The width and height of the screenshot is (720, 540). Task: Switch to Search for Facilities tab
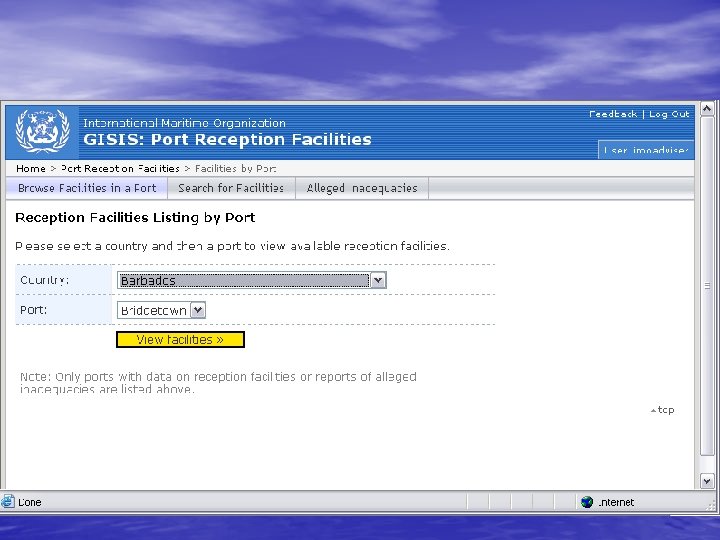tap(231, 188)
